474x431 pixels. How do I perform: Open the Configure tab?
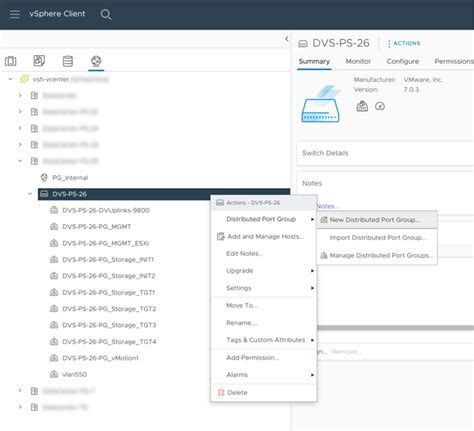tap(403, 61)
